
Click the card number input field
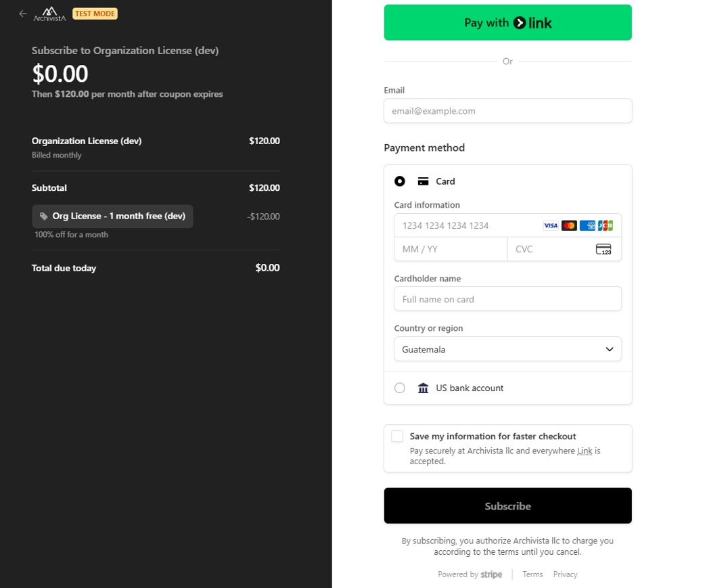(467, 225)
